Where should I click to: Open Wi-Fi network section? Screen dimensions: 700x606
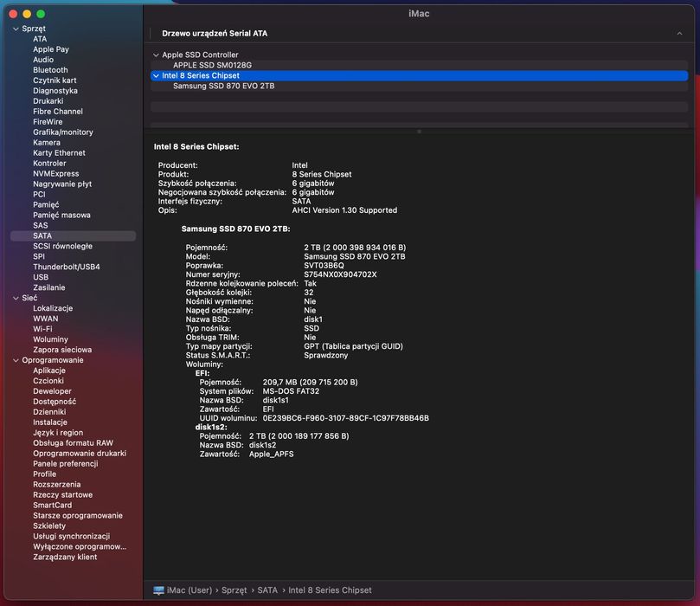tap(42, 329)
